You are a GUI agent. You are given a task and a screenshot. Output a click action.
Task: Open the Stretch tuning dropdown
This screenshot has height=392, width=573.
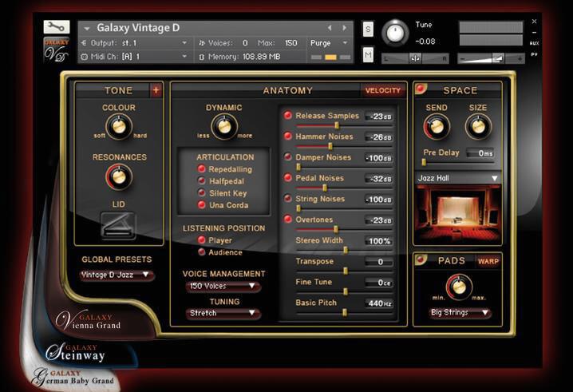coord(223,314)
